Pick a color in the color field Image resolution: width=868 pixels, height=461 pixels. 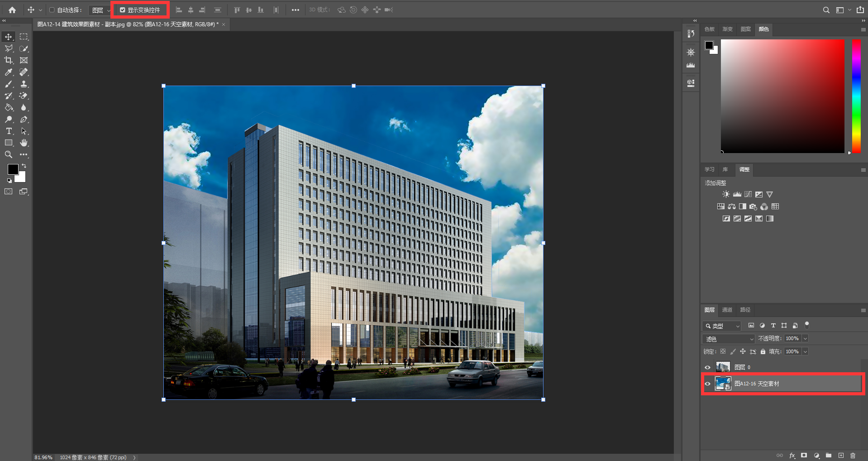pyautogui.click(x=782, y=96)
